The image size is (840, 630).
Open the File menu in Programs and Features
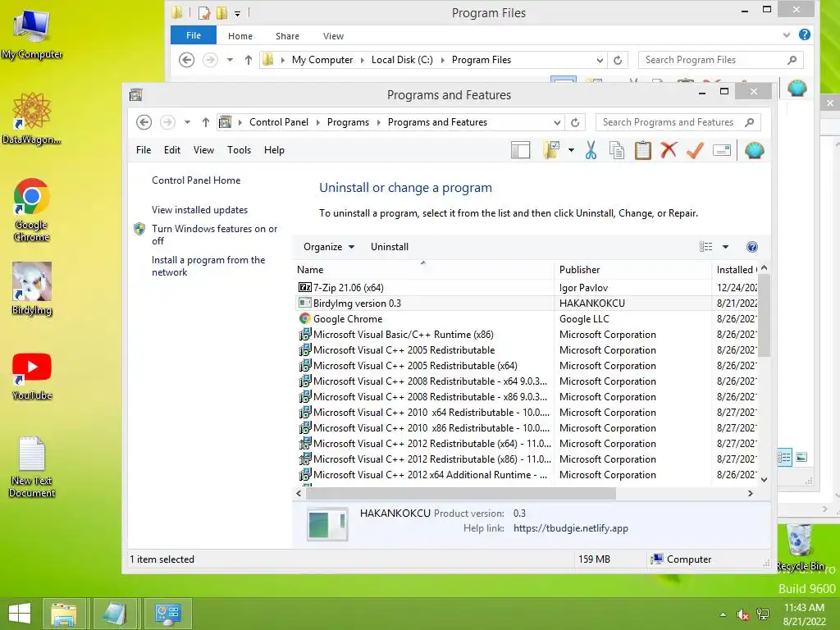pos(144,150)
